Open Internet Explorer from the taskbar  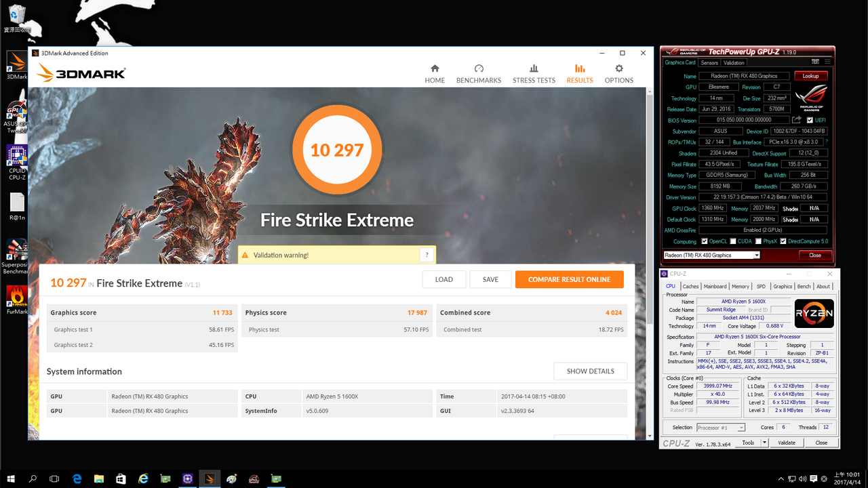[x=143, y=479]
